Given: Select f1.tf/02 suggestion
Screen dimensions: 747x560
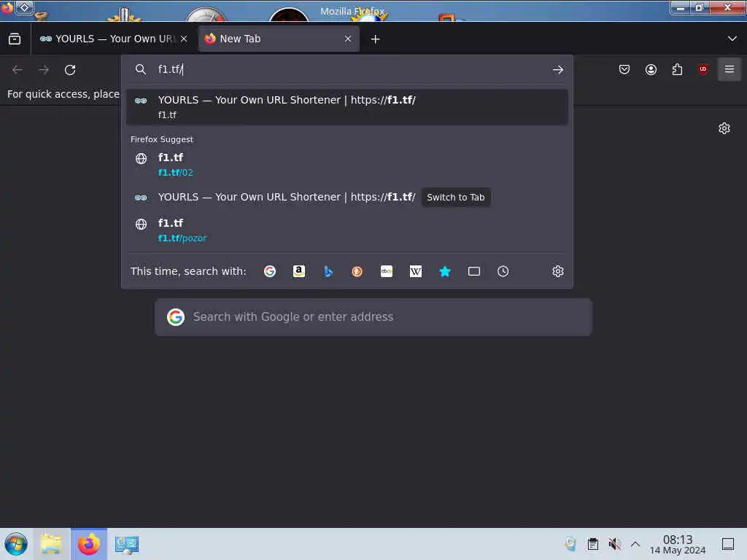Looking at the screenshot, I should pyautogui.click(x=347, y=165).
